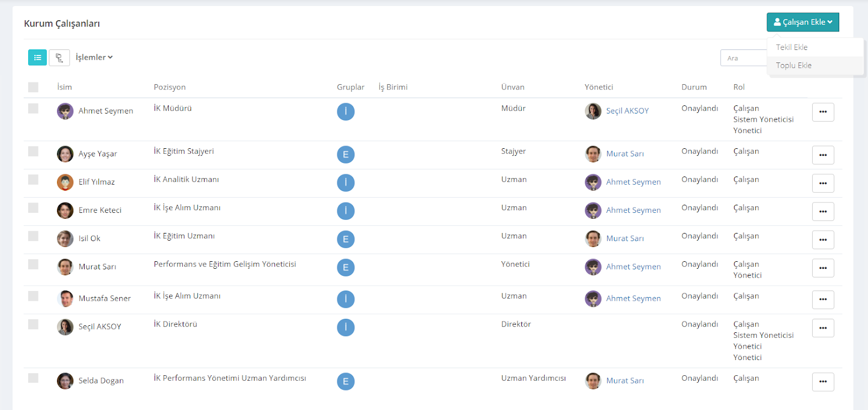868x410 pixels.
Task: Check the box for Mustafa Sener
Action: (33, 295)
